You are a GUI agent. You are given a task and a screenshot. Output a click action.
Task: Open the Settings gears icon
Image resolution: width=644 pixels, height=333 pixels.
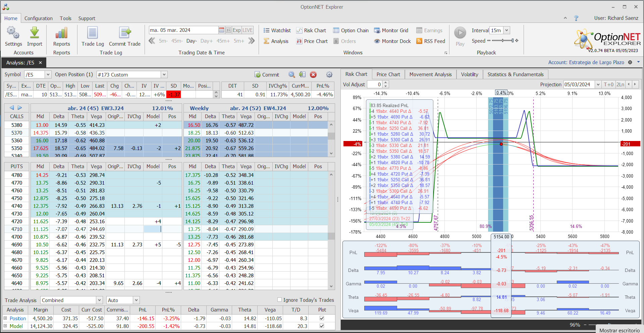(x=13, y=33)
